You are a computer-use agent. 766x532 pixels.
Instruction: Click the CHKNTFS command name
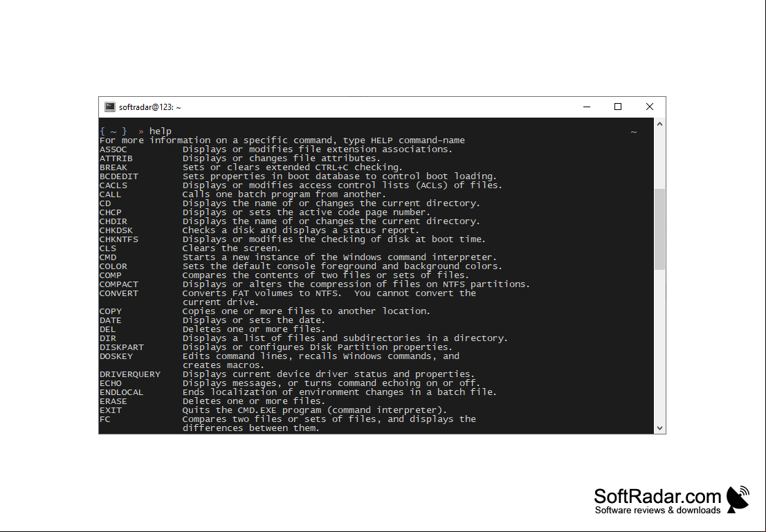coord(119,239)
